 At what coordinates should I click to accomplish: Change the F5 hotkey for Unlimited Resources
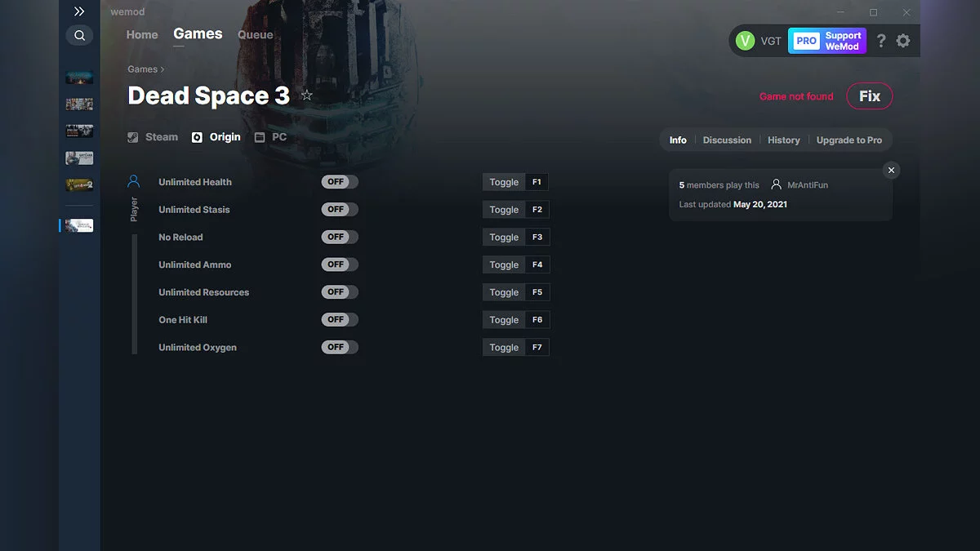[537, 292]
